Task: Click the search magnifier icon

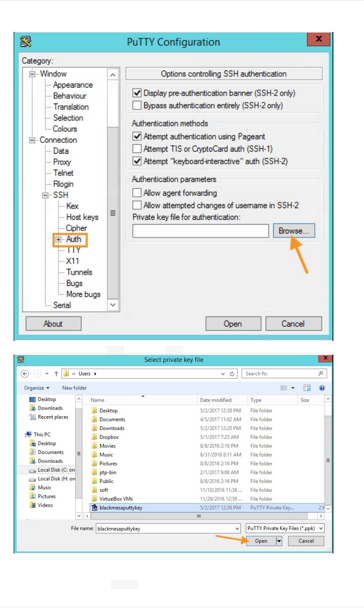Action: pos(321,373)
